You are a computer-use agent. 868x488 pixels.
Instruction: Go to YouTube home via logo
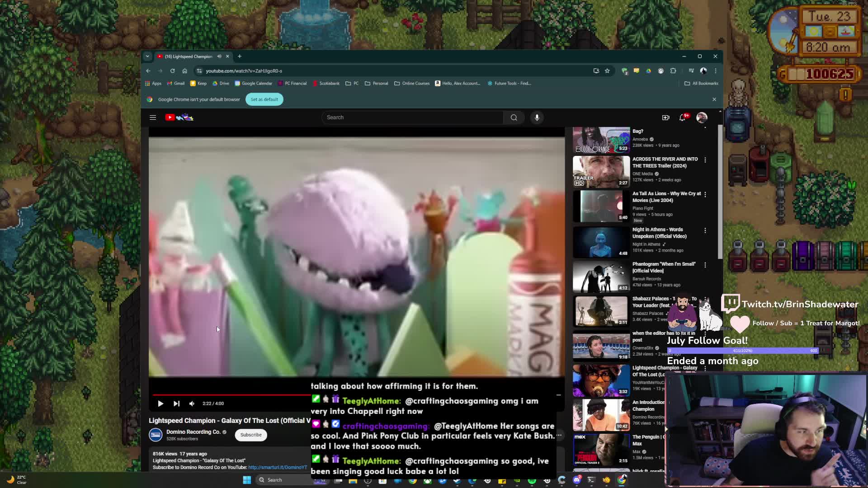tap(179, 117)
